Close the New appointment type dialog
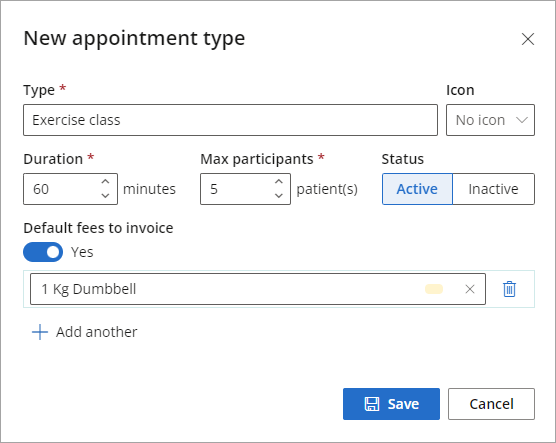Viewport: 556px width, 443px height. click(x=528, y=39)
